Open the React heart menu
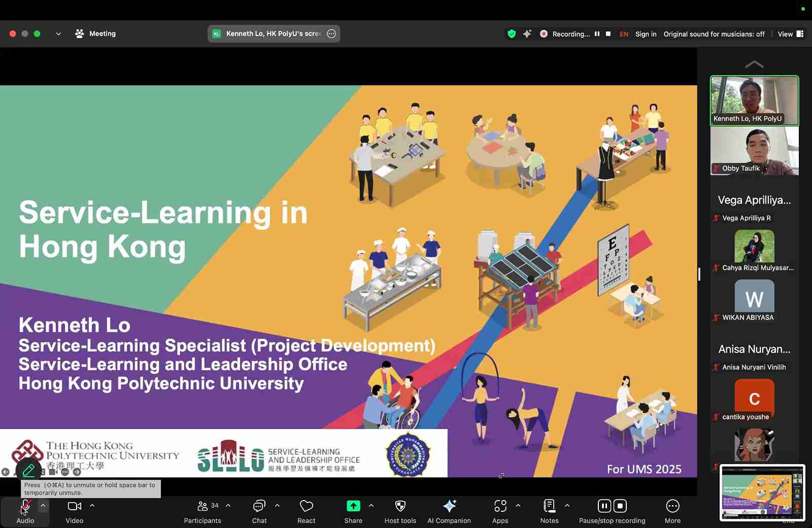This screenshot has height=528, width=812. point(307,511)
